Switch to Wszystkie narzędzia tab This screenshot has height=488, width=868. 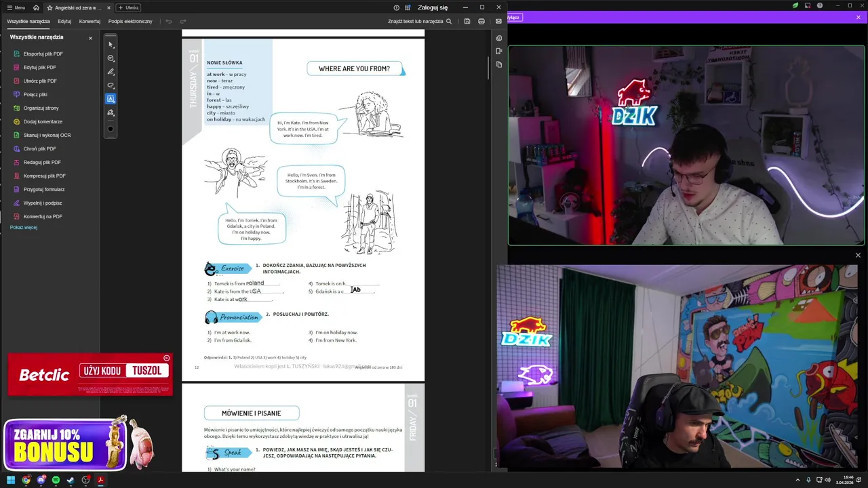28,21
